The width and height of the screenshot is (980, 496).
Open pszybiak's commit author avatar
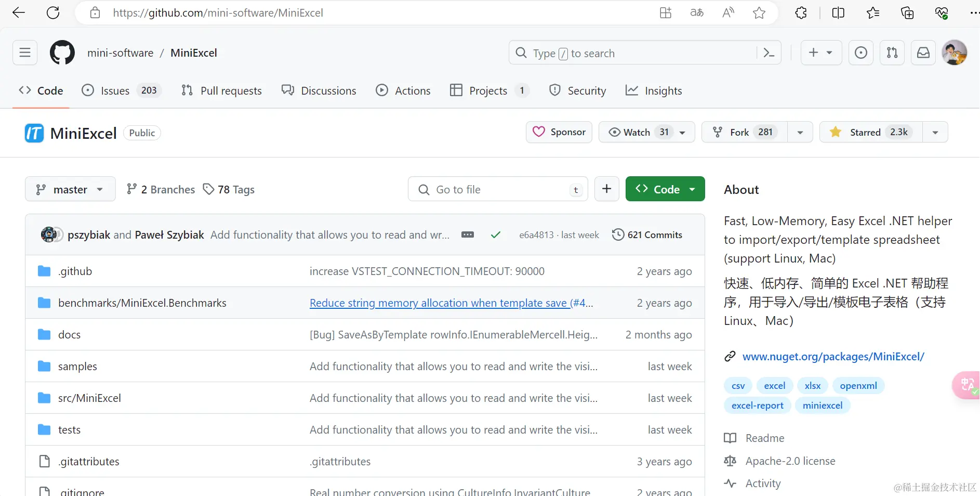tap(49, 234)
